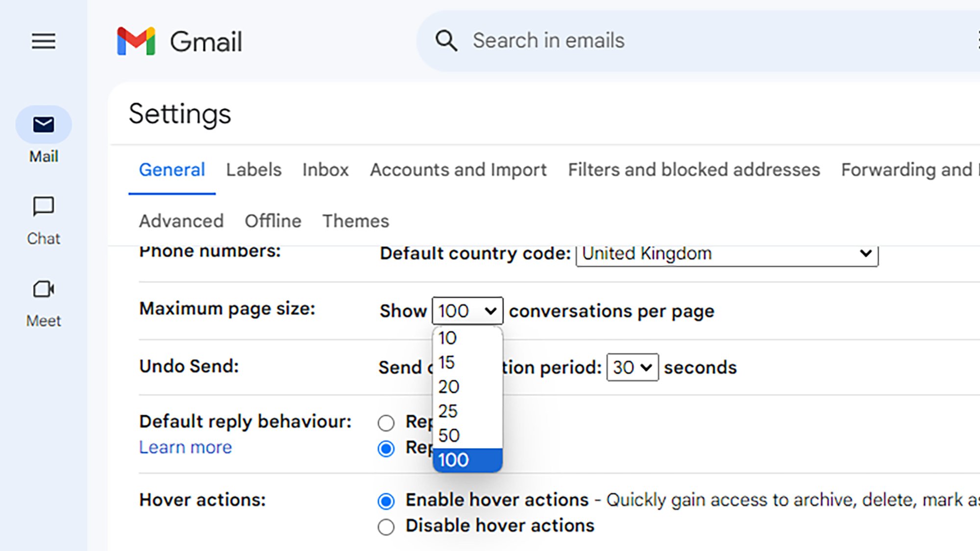
Task: Select the Advanced settings tab
Action: coord(181,221)
